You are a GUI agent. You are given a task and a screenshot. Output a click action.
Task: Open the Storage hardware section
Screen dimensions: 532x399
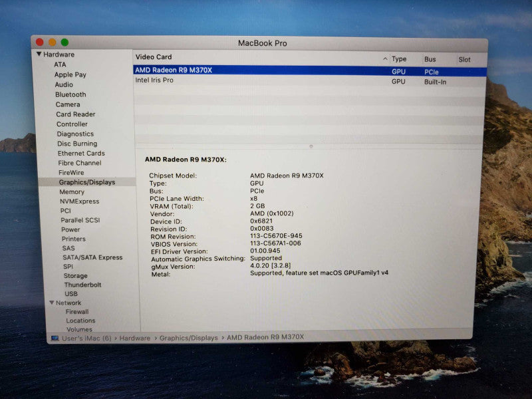(x=76, y=276)
